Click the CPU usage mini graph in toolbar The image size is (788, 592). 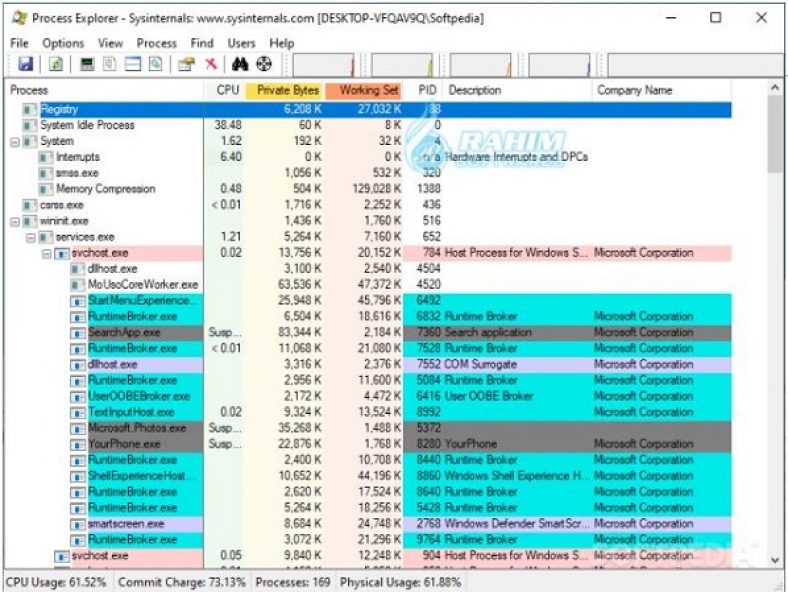(x=325, y=65)
